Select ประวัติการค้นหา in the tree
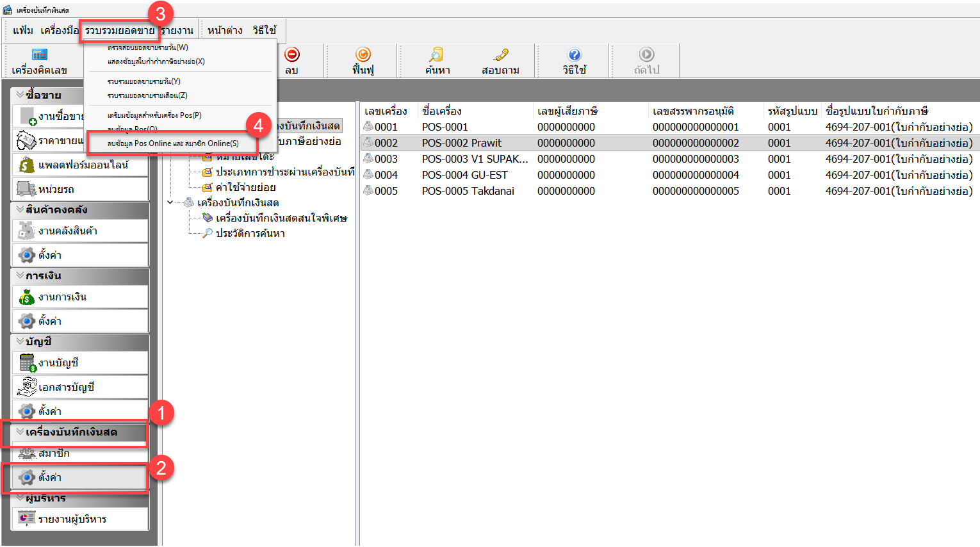980x547 pixels. (x=250, y=234)
